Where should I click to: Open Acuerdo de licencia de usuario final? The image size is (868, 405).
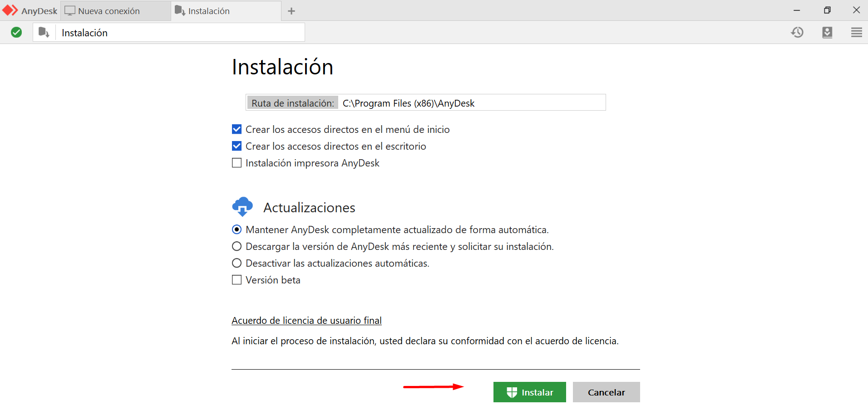click(x=306, y=321)
